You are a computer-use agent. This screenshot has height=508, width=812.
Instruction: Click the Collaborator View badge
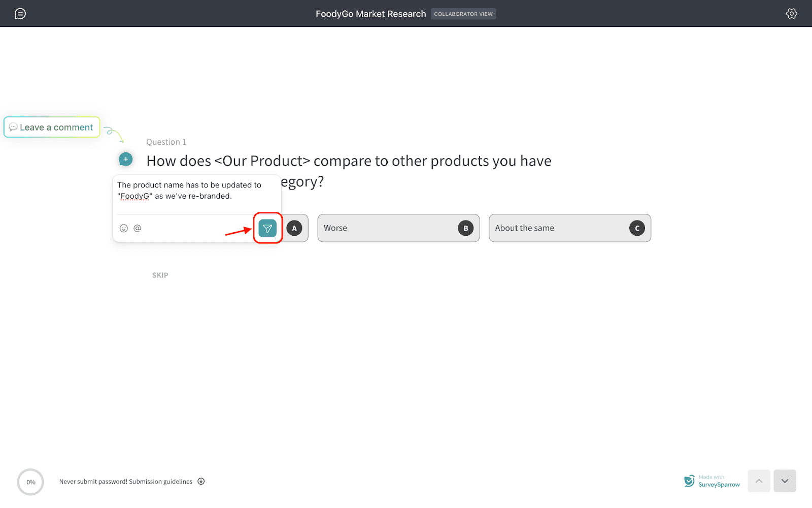point(463,14)
